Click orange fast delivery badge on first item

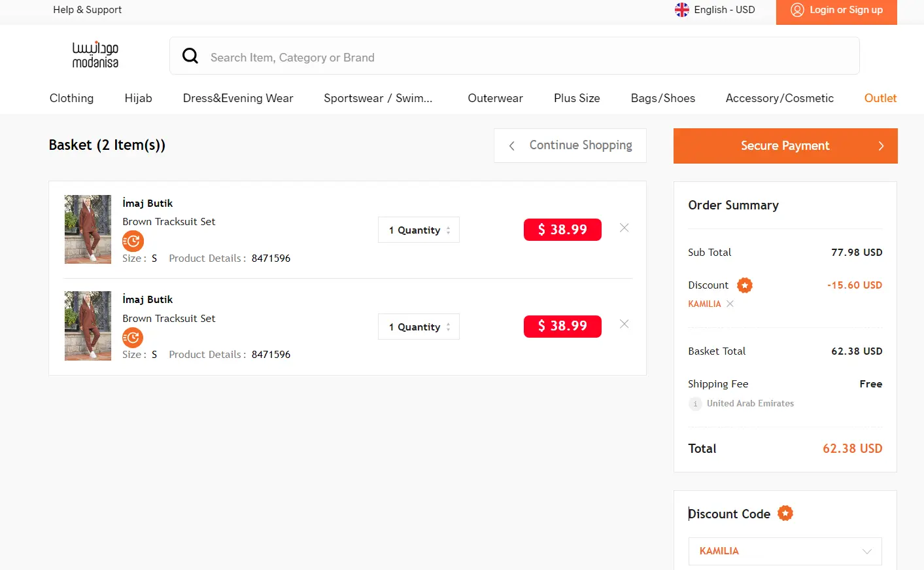click(133, 241)
